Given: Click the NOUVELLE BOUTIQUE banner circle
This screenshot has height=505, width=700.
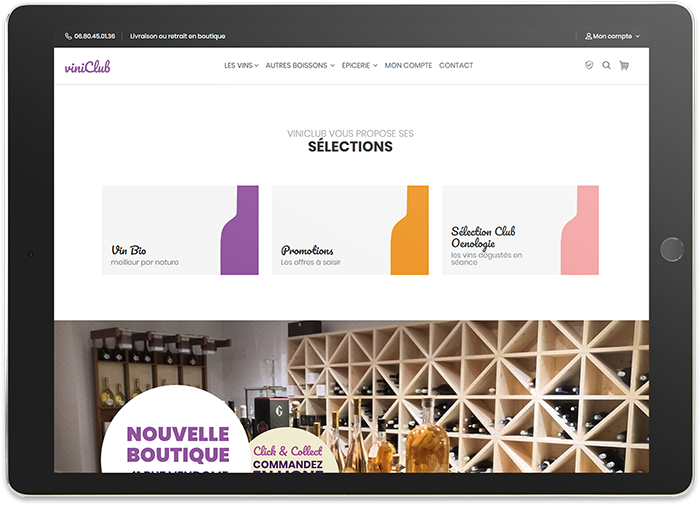Looking at the screenshot, I should (x=176, y=431).
